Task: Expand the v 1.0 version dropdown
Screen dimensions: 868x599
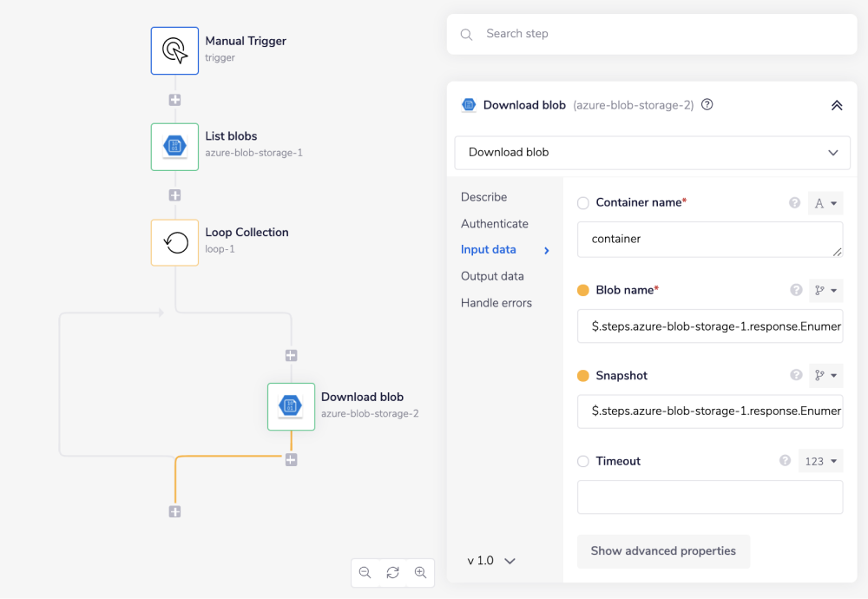Action: click(x=491, y=561)
